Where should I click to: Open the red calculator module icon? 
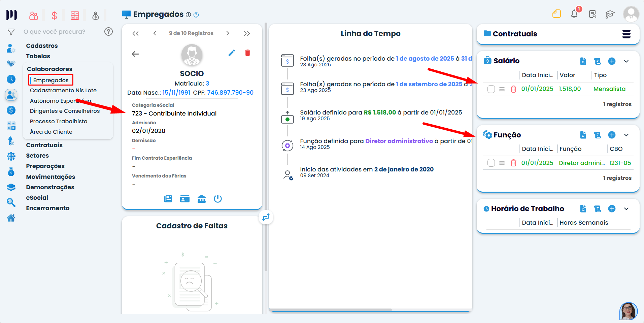coord(75,15)
